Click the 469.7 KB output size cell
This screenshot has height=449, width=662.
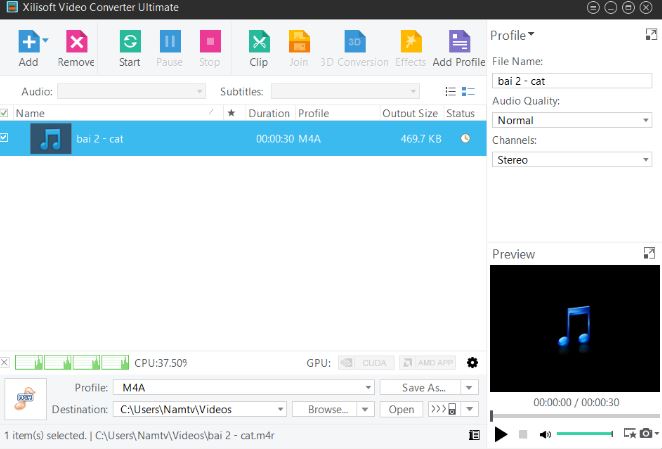coord(421,139)
